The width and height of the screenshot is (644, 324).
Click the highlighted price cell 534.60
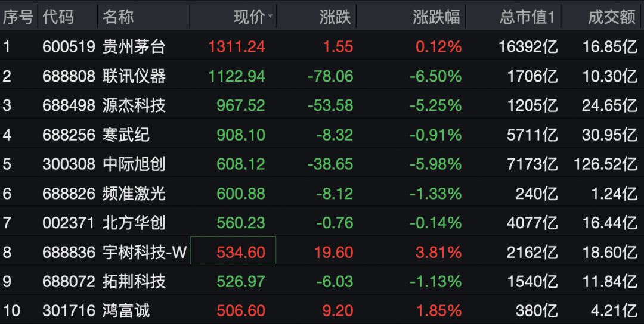point(233,251)
